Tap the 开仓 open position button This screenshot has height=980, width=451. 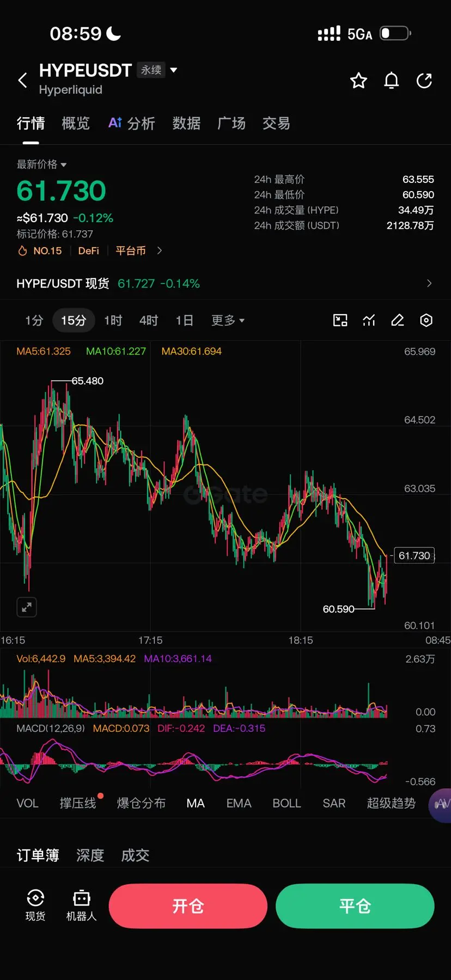(x=188, y=906)
